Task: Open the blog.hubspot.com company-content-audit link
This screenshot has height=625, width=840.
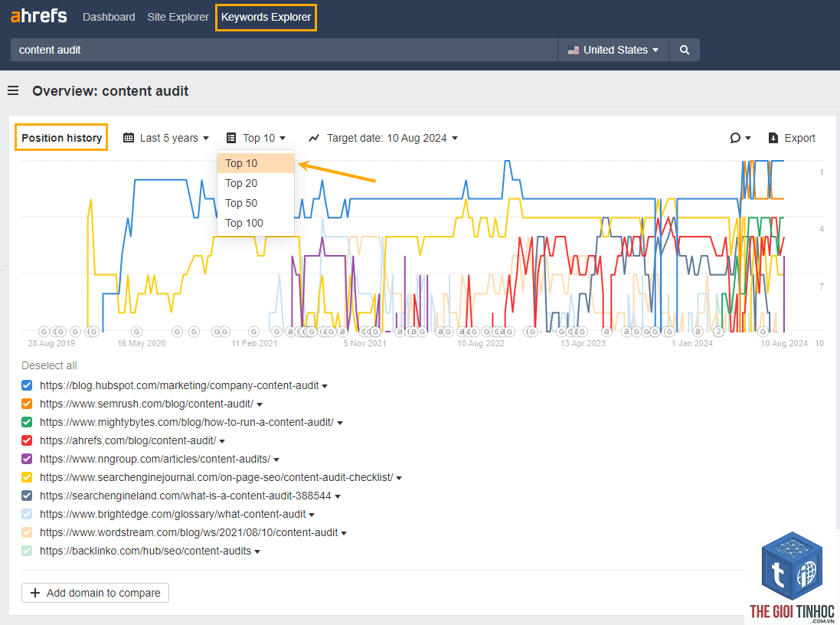Action: (x=179, y=385)
